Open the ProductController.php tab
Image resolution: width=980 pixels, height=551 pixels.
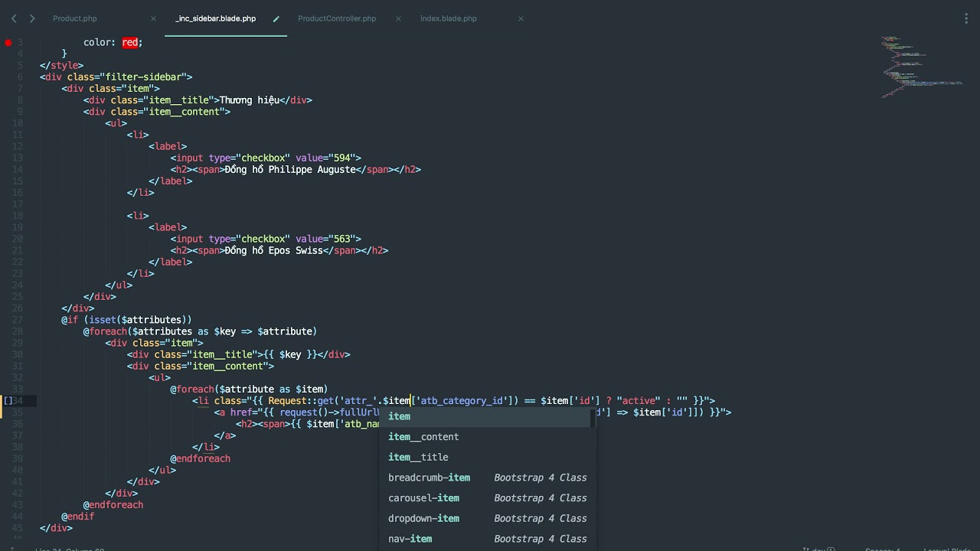point(337,18)
